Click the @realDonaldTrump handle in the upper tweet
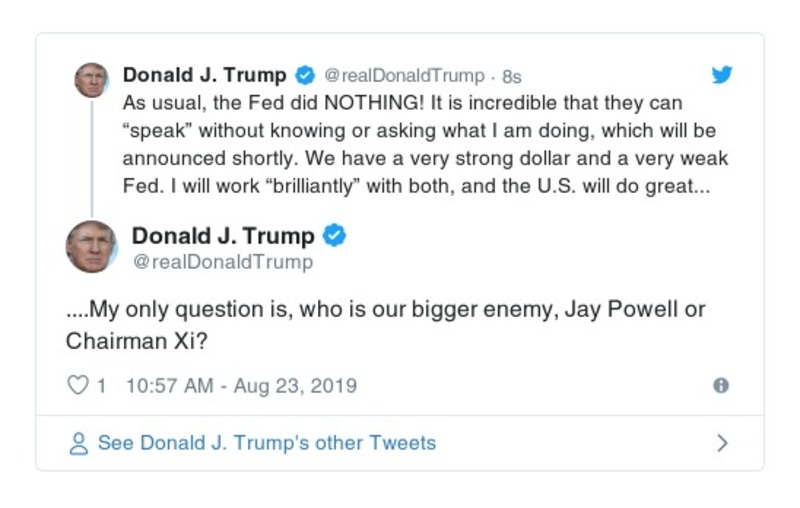 pyautogui.click(x=404, y=76)
